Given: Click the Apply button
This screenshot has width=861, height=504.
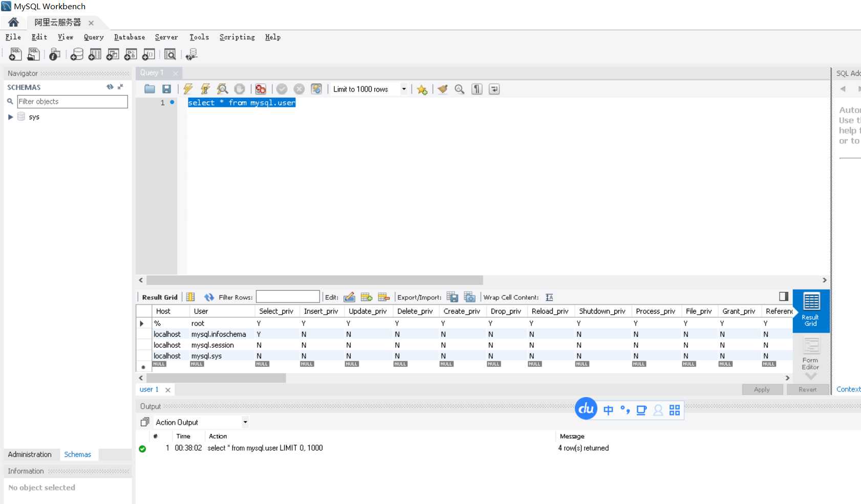Looking at the screenshot, I should coord(762,389).
